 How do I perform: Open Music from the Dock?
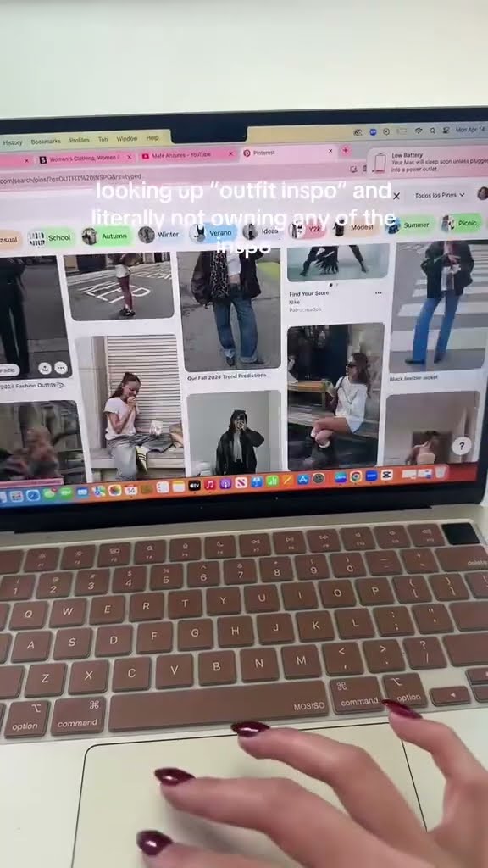(x=210, y=484)
